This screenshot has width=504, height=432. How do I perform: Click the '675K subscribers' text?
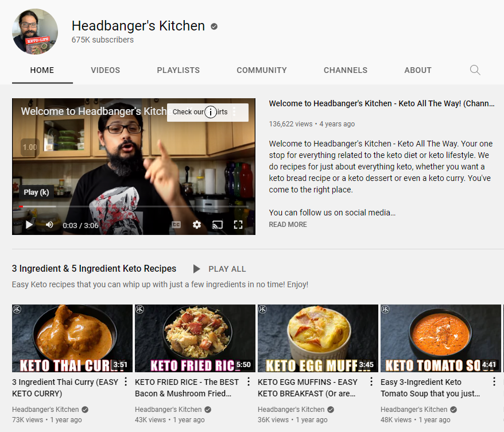(x=103, y=40)
